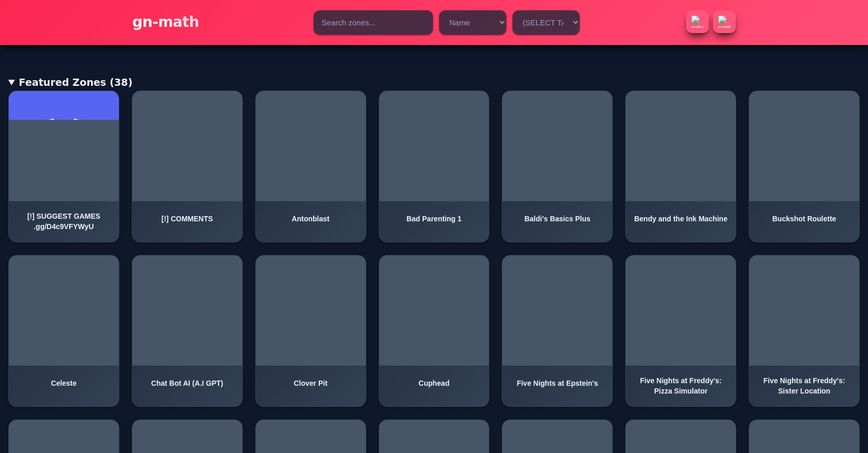Open the Chat Bot AI (A.I GPT) card
Image resolution: width=868 pixels, height=453 pixels.
[187, 331]
